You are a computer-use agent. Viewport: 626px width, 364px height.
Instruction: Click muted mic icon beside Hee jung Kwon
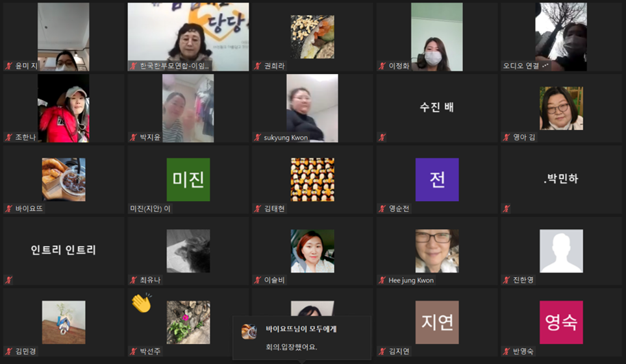coord(382,280)
